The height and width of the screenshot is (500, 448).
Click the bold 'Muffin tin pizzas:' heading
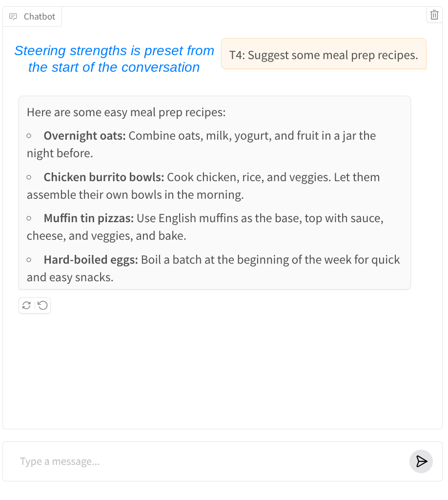(x=88, y=218)
